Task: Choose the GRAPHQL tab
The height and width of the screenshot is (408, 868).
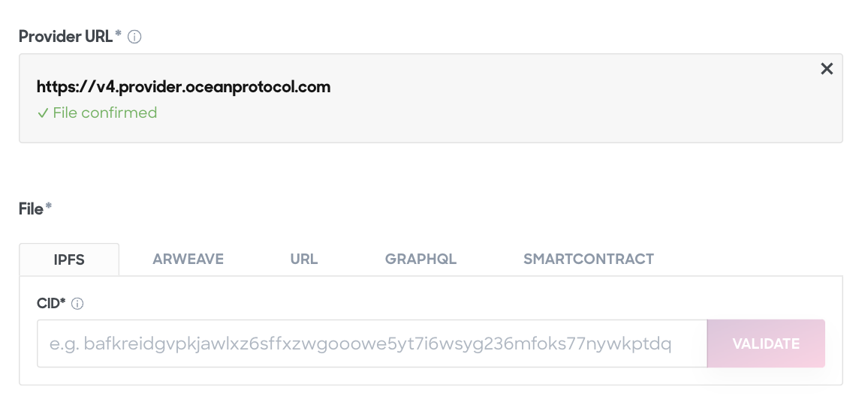Action: [420, 259]
